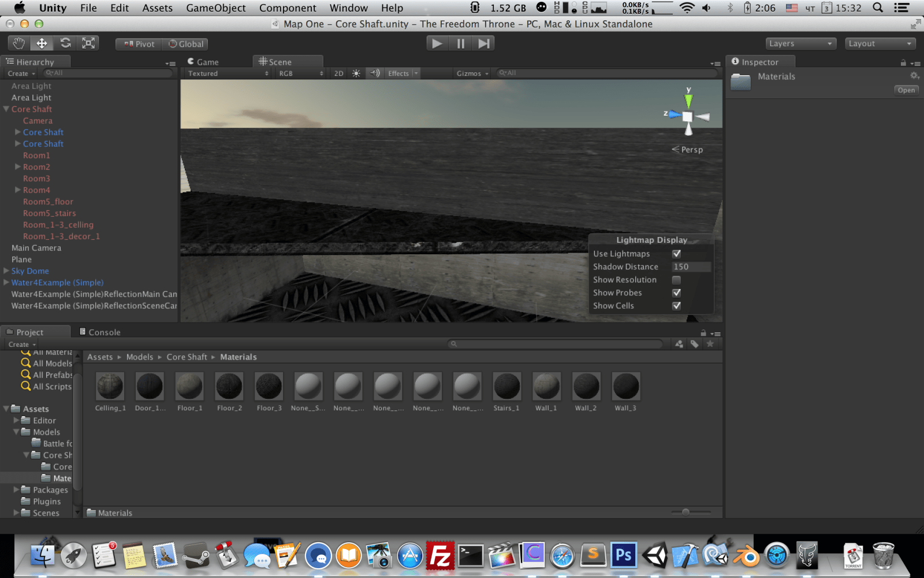
Task: Expand the Sky Dome hierarchy item
Action: click(x=5, y=271)
